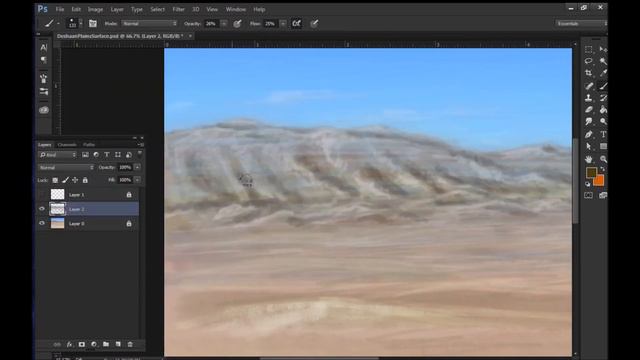
Task: Toggle lock all for layer
Action: [x=85, y=180]
